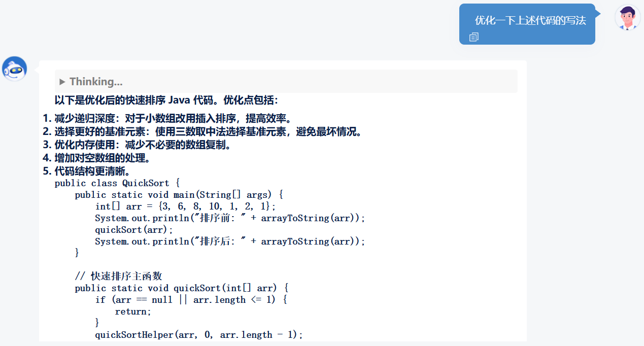Click the int[] arr array initialization line
Screen dimensions: 644x346
tap(185, 206)
